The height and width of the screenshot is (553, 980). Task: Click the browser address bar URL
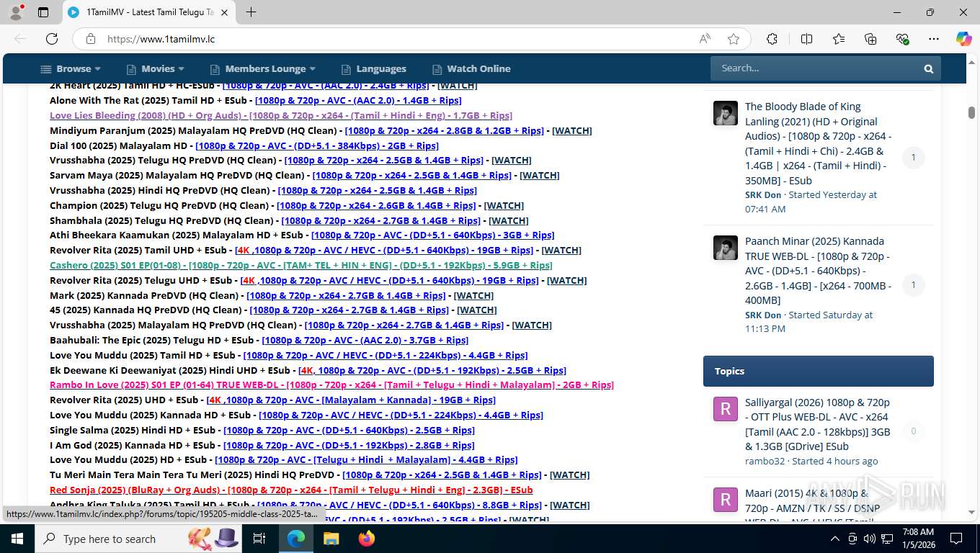(x=161, y=39)
